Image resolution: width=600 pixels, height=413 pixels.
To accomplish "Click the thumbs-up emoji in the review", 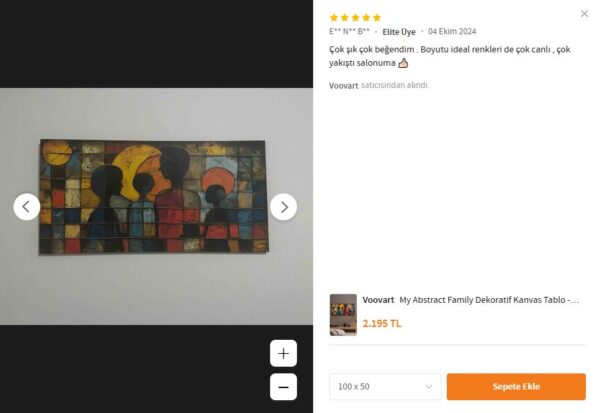I will (x=403, y=63).
